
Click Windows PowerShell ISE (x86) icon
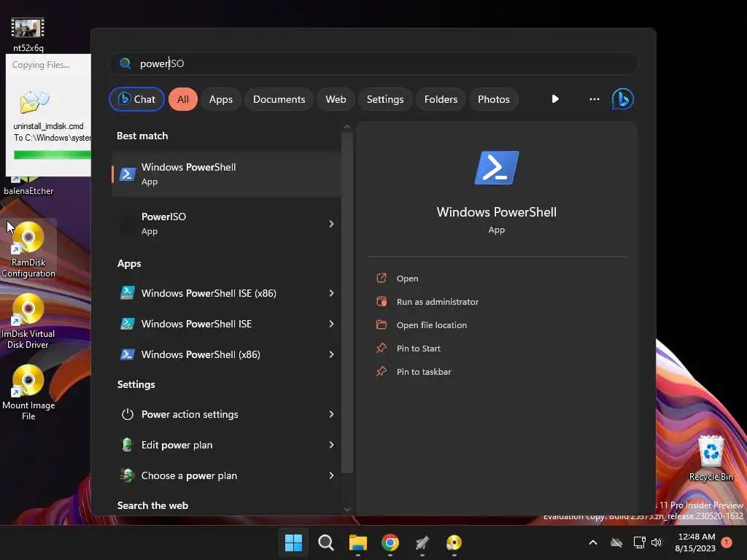point(127,293)
